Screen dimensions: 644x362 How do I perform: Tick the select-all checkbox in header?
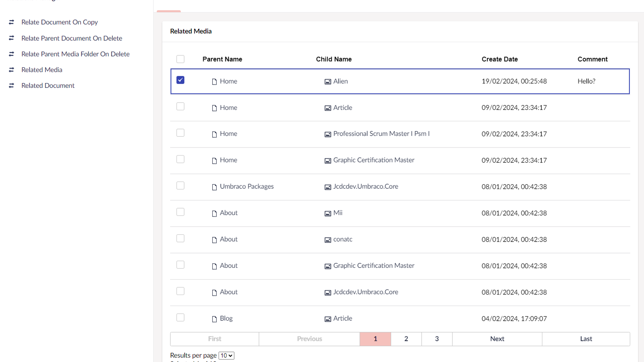[180, 59]
